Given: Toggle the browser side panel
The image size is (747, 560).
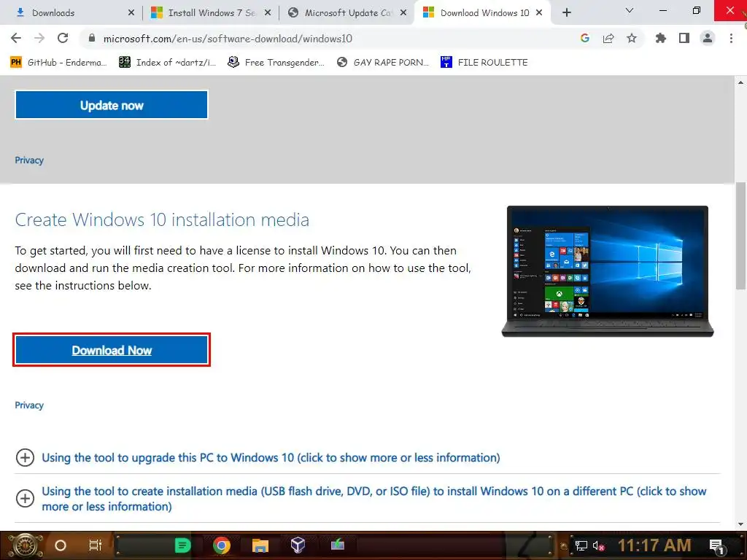Looking at the screenshot, I should (684, 38).
